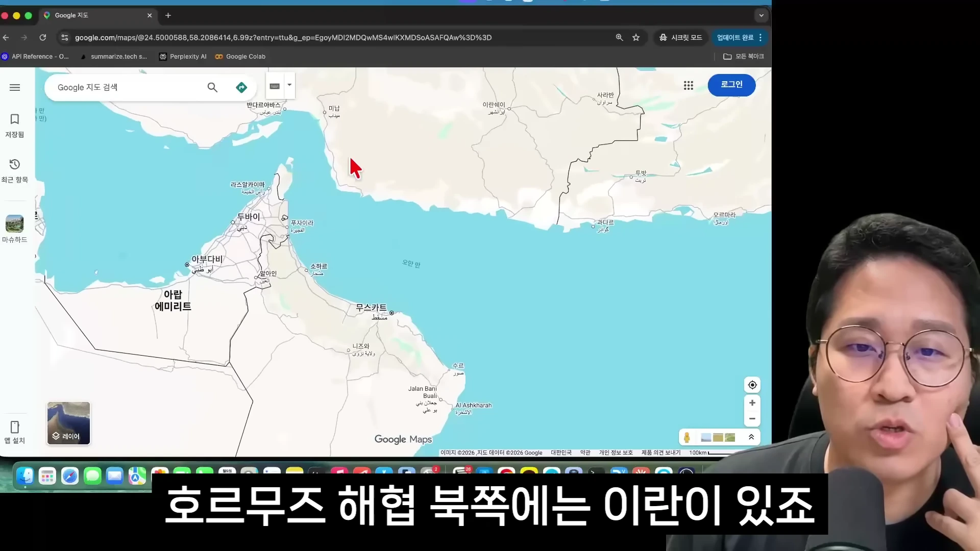This screenshot has height=551, width=980.
Task: Click the Google 지도 검색 search field
Action: pyautogui.click(x=128, y=87)
